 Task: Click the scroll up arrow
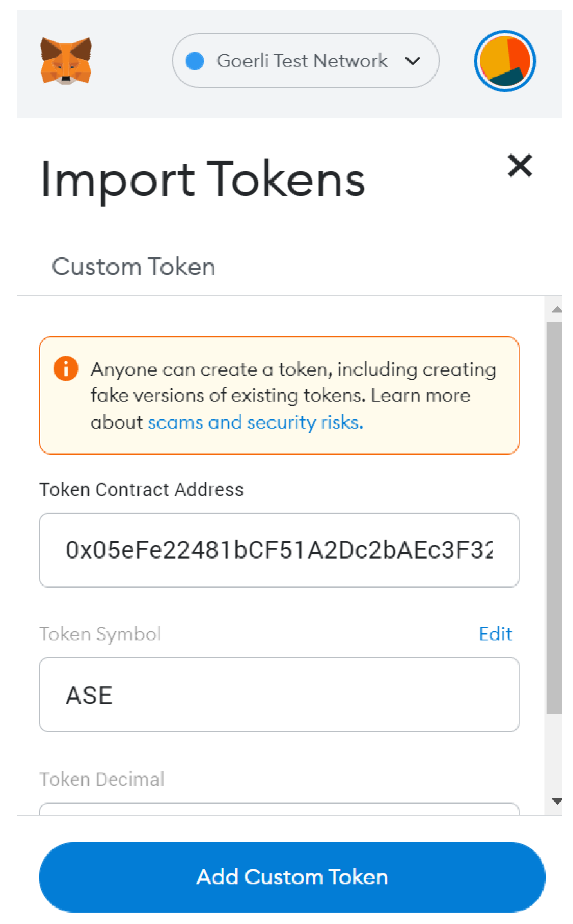point(556,310)
